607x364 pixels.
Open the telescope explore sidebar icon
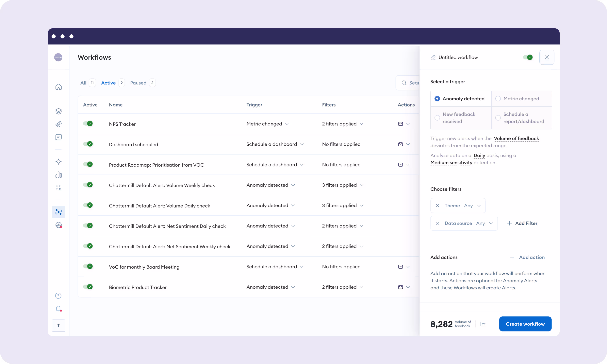(59, 124)
